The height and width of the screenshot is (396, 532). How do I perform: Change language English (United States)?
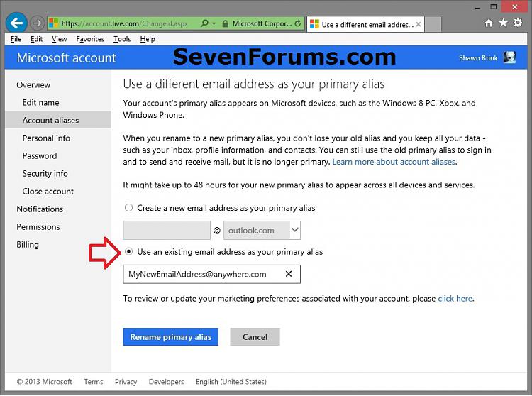coord(231,382)
